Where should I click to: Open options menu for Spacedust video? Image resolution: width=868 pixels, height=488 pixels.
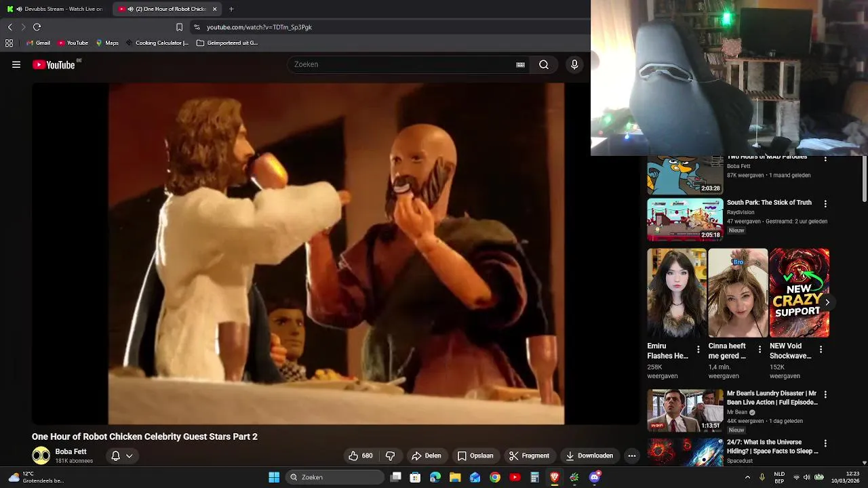[x=825, y=444]
